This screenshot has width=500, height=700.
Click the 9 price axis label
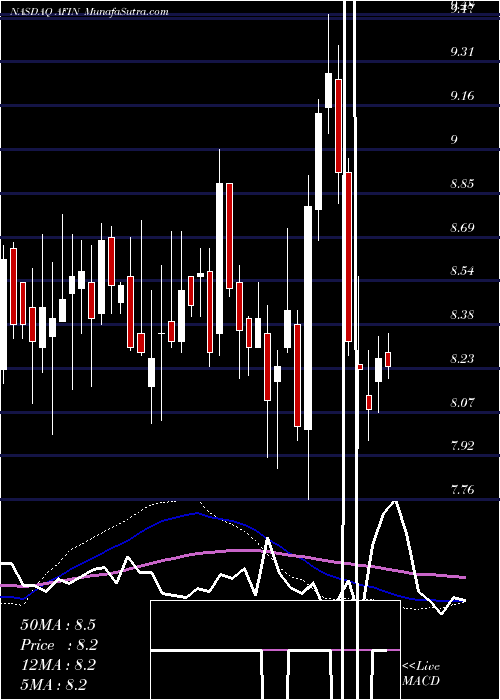[454, 140]
